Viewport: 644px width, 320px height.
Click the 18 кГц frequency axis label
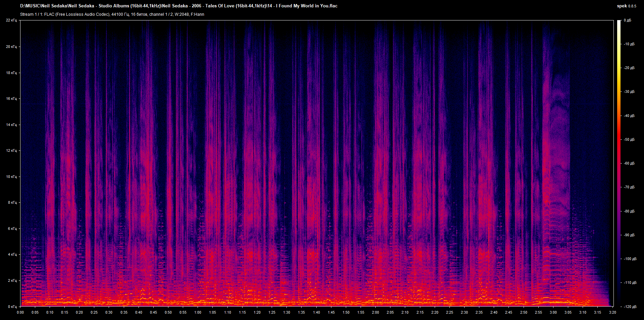(x=11, y=73)
